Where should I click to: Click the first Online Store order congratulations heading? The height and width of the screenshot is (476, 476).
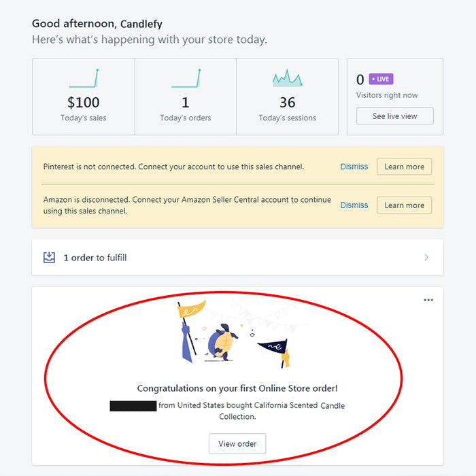(x=237, y=389)
